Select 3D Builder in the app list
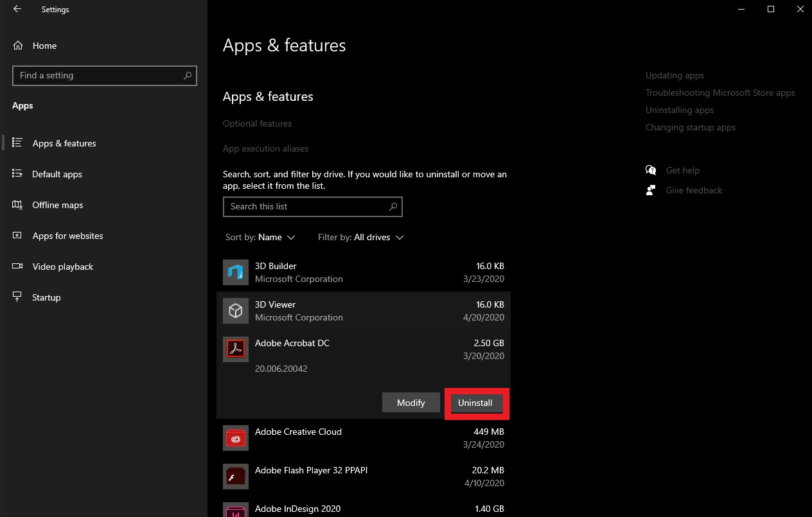The height and width of the screenshot is (517, 812). coord(364,272)
